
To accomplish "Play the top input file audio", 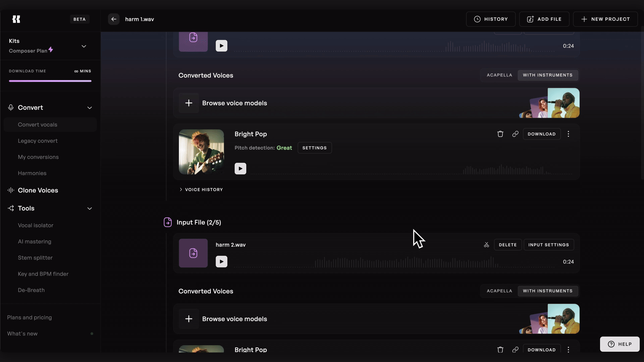I will pos(221,46).
